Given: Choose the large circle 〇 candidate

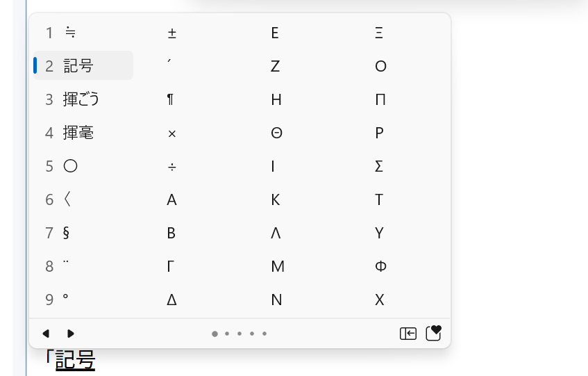Looking at the screenshot, I should pos(70,166).
